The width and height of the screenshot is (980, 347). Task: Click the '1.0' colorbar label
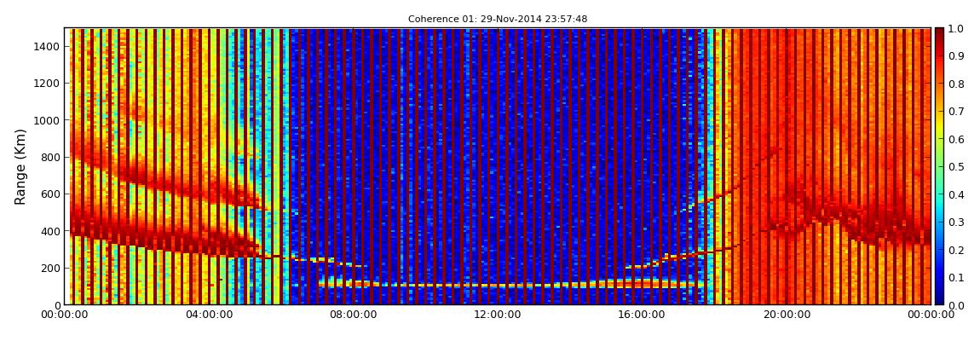point(956,29)
